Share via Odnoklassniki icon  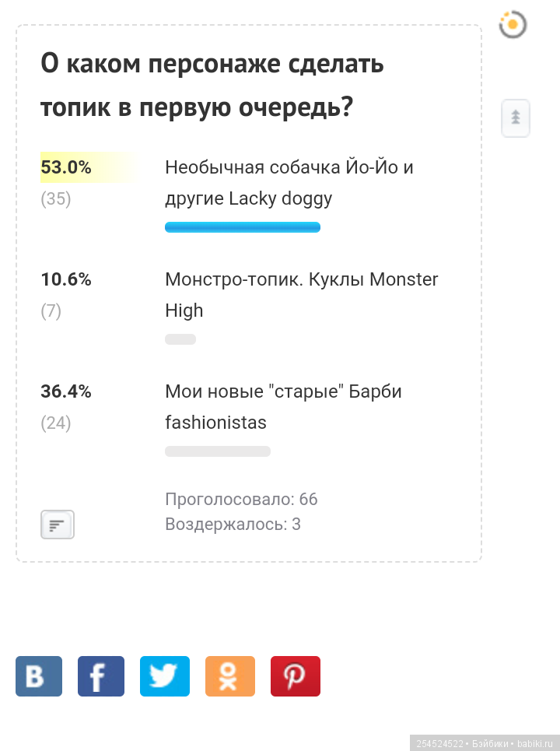click(x=229, y=676)
